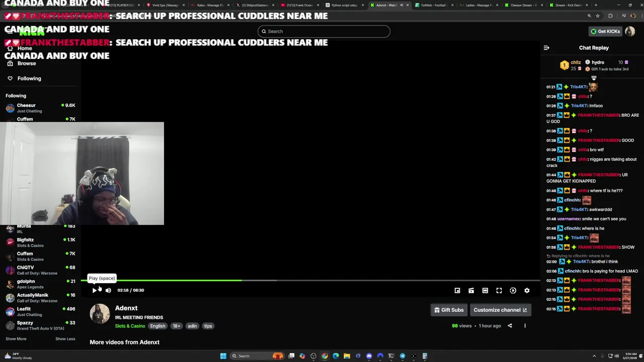Image resolution: width=644 pixels, height=362 pixels.
Task: Collapse the Chat Replay panel
Action: pos(546,48)
